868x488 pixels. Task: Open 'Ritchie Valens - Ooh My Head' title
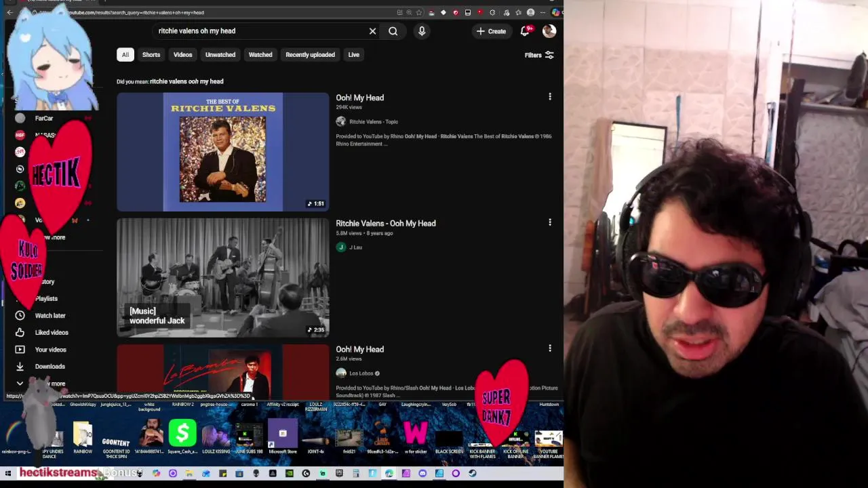coord(386,223)
